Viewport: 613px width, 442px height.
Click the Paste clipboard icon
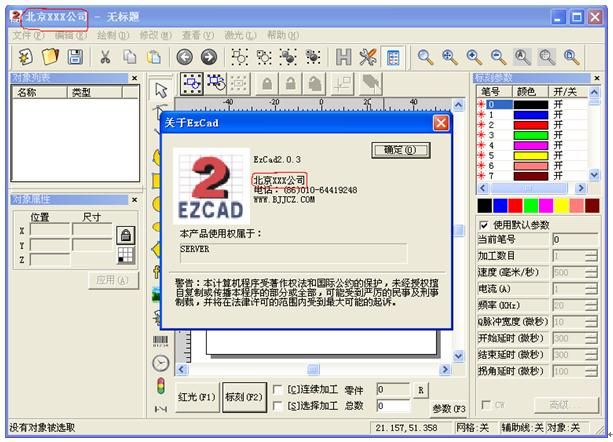(154, 57)
